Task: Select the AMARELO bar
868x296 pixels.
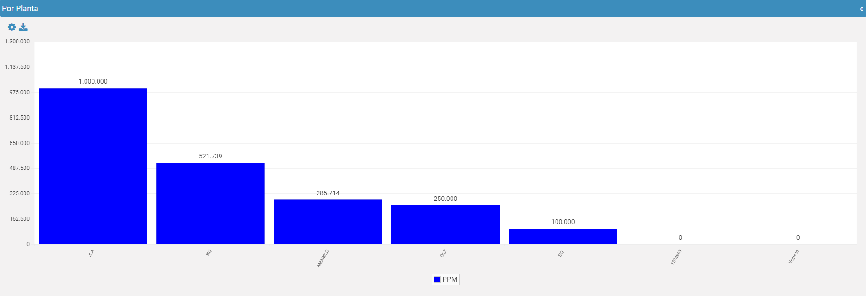Action: [x=328, y=222]
